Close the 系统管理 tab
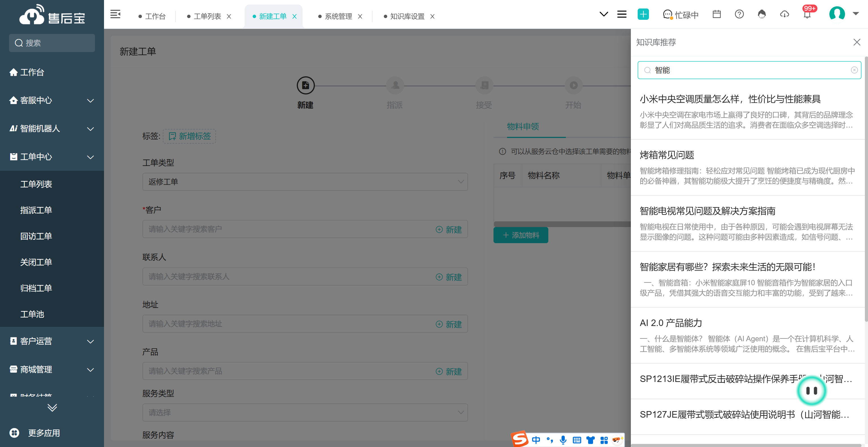This screenshot has width=868, height=447. click(360, 16)
